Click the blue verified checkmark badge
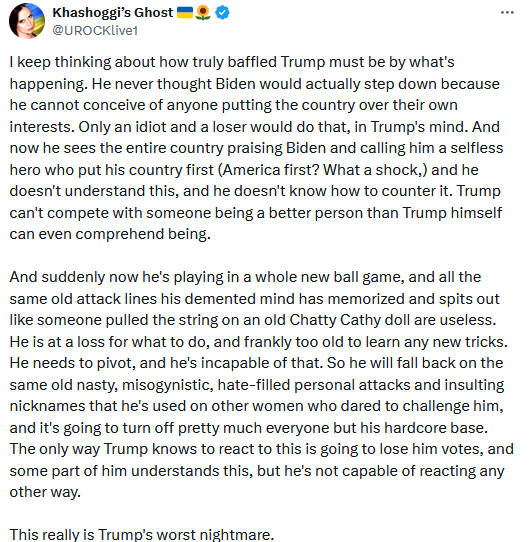529x542 pixels. pos(222,13)
